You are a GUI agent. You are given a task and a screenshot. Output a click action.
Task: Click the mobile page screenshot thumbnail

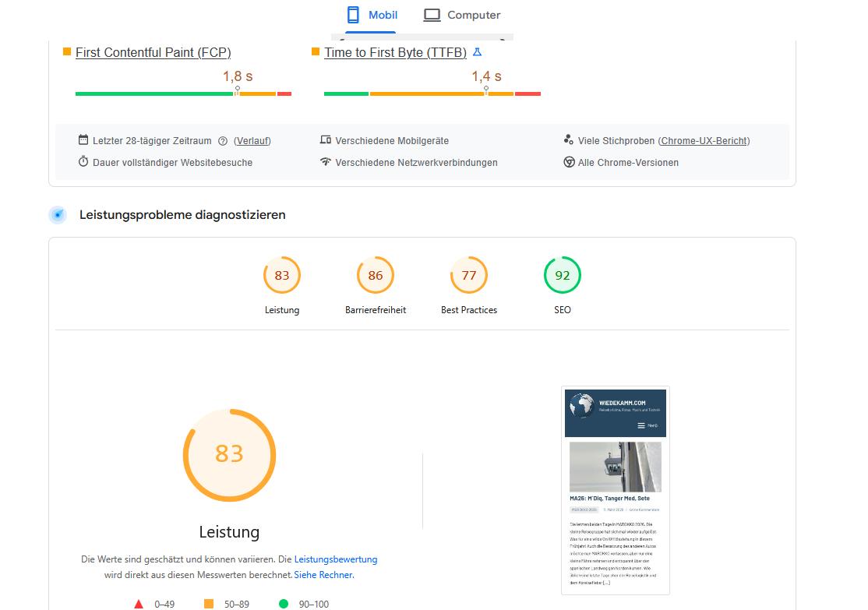[x=616, y=490]
